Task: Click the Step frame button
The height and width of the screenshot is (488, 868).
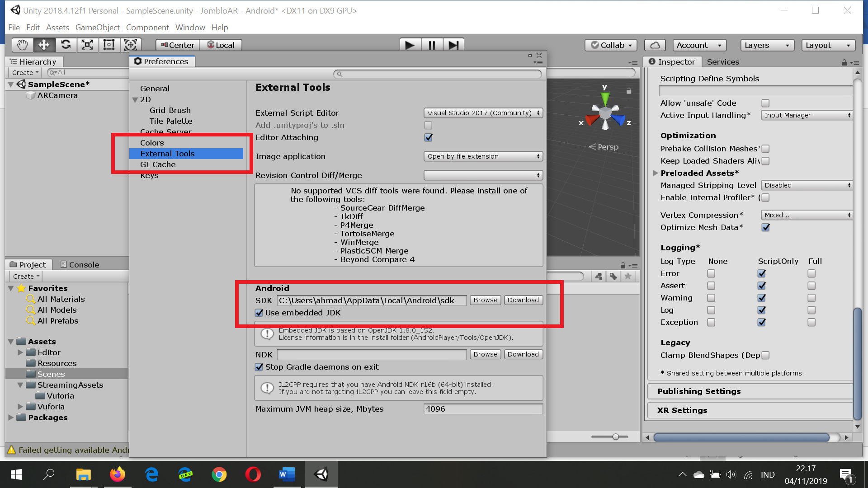Action: [x=453, y=45]
